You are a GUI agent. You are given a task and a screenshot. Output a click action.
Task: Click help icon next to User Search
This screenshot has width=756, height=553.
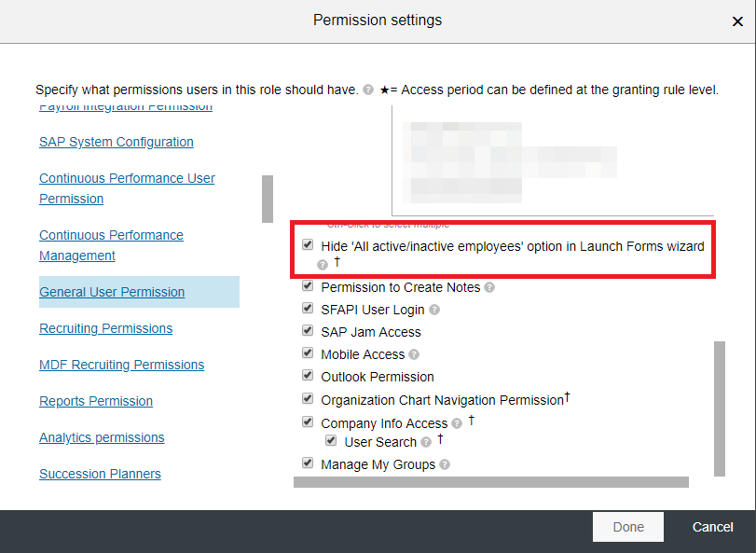point(426,442)
